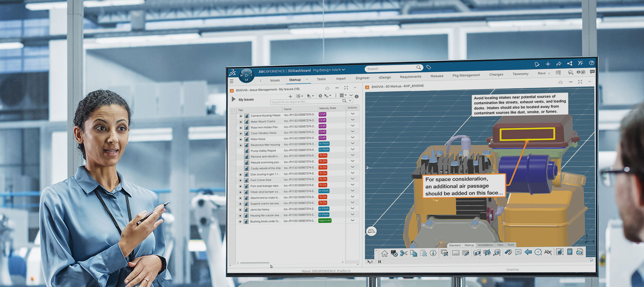Select the scissors Cut tool
644x287 pixels.
tap(404, 253)
